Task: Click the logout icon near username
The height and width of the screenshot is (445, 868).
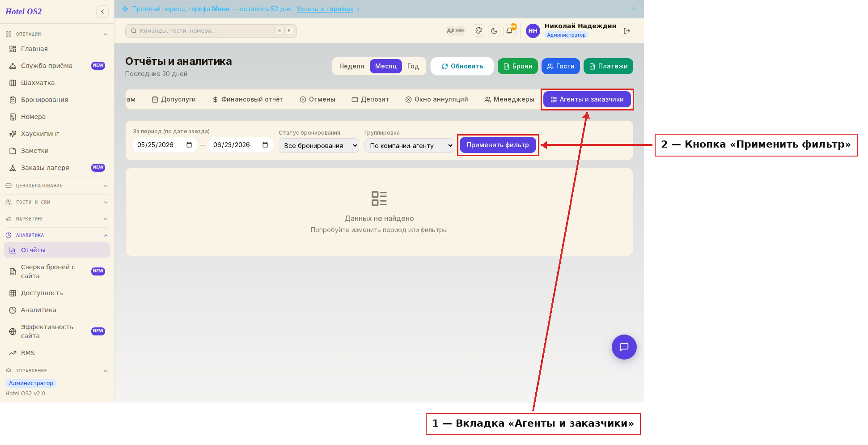Action: click(627, 31)
